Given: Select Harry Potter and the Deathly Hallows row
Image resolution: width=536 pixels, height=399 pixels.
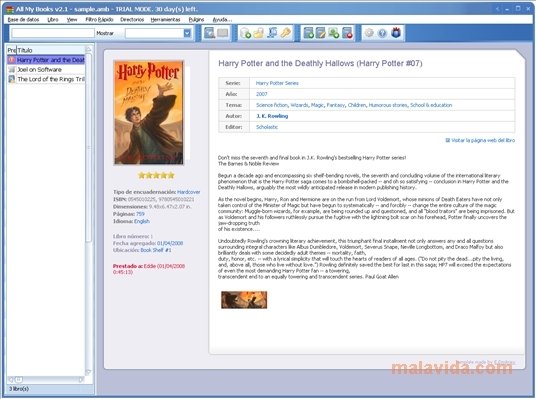Looking at the screenshot, I should pos(46,60).
